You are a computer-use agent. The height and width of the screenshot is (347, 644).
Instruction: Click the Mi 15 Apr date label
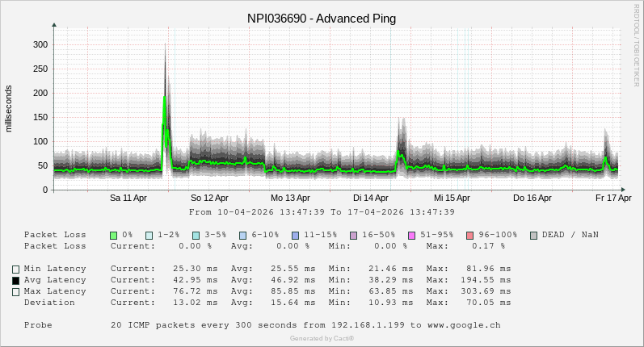tap(452, 198)
